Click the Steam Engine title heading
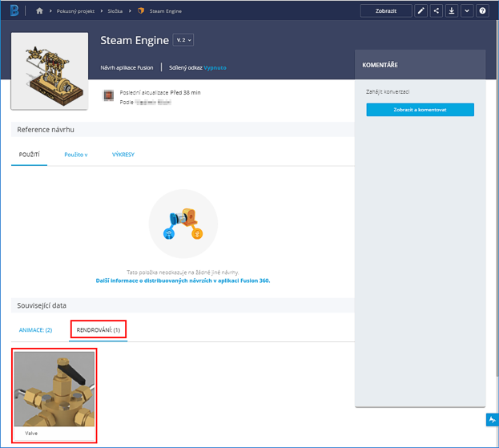The image size is (499, 448). pyautogui.click(x=135, y=40)
